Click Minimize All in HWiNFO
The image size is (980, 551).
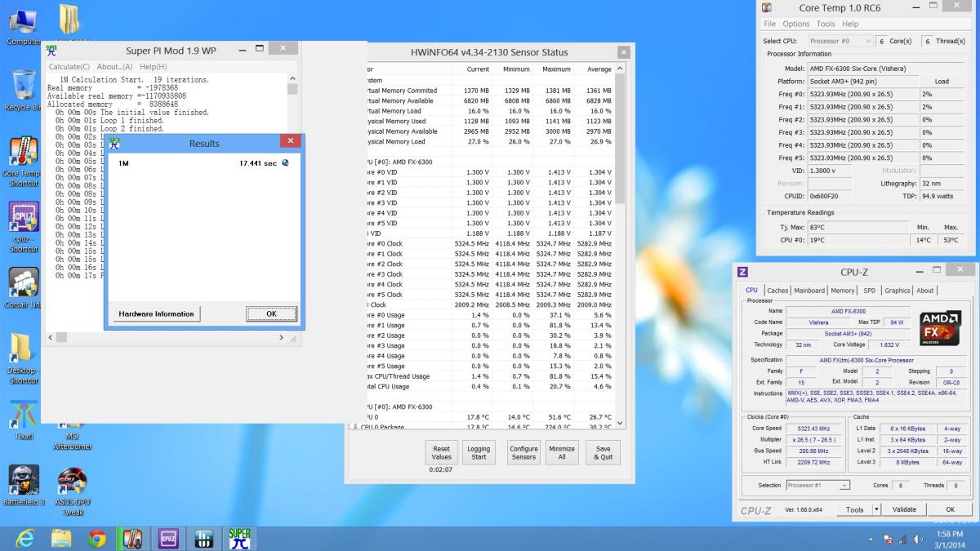coord(562,453)
